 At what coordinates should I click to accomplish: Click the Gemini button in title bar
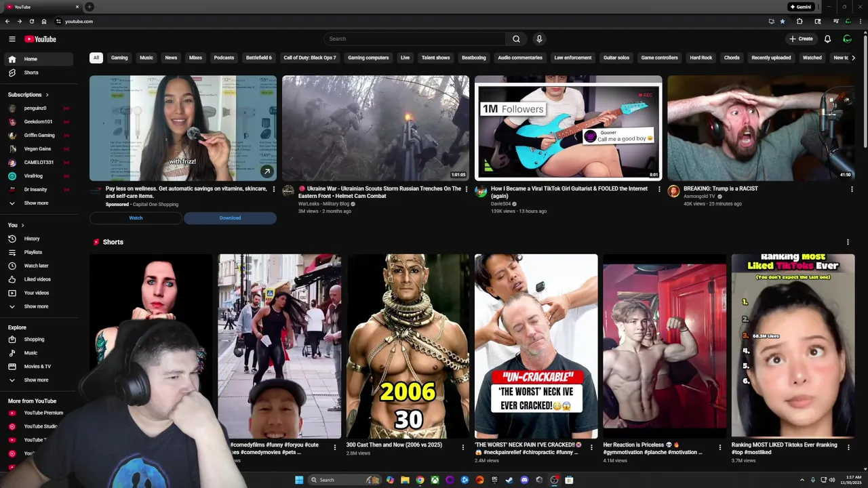point(801,7)
